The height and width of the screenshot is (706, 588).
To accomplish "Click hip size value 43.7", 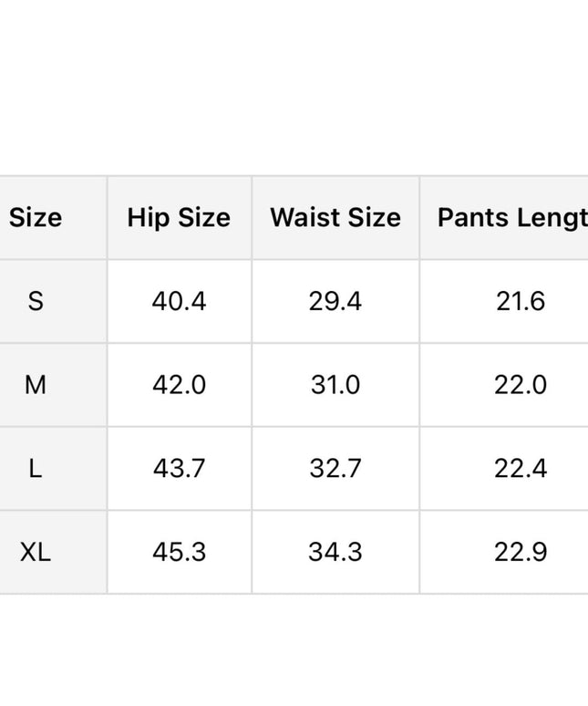I will (x=179, y=469).
